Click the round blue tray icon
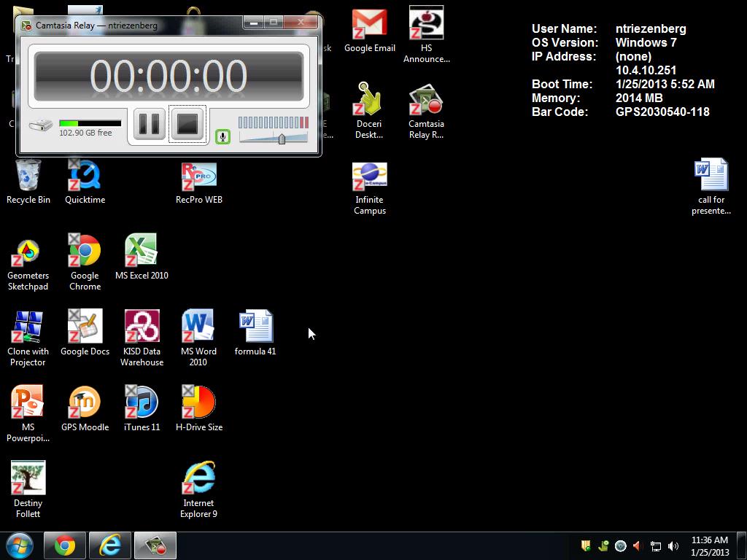The height and width of the screenshot is (560, 747). point(620,545)
